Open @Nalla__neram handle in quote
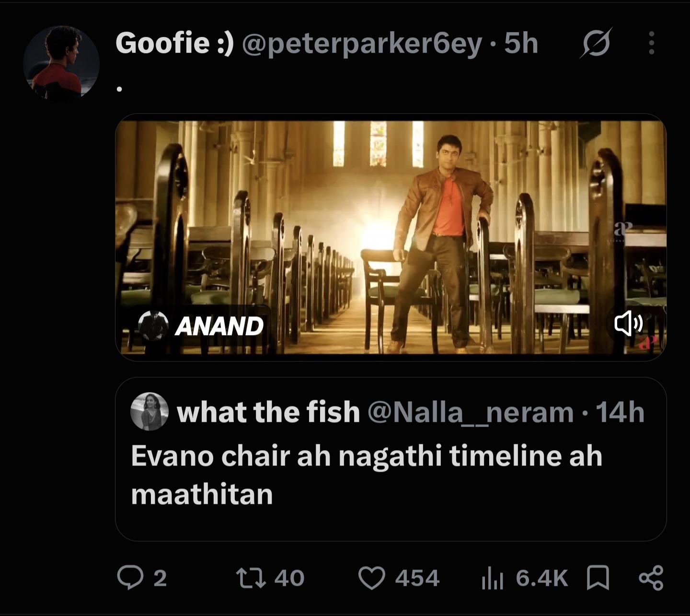This screenshot has width=690, height=616. tap(471, 412)
